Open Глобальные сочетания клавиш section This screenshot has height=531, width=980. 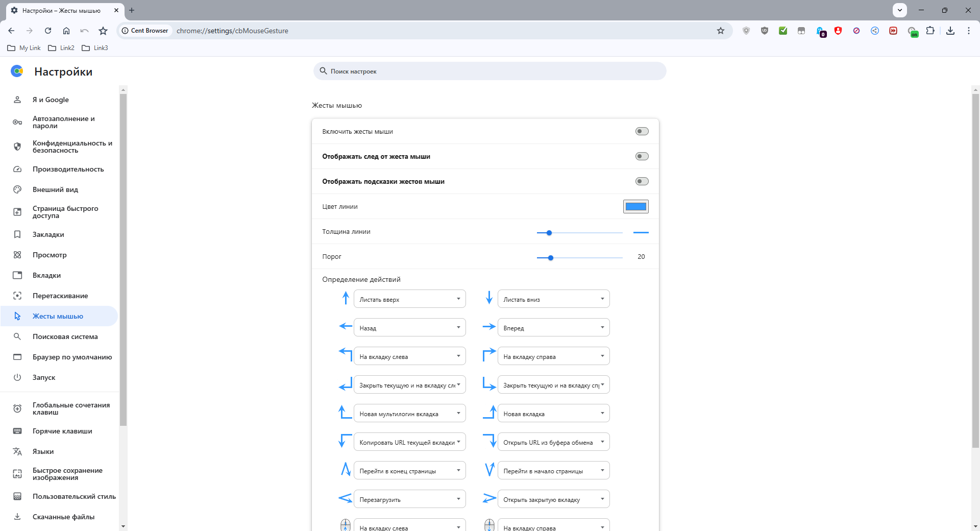59,408
